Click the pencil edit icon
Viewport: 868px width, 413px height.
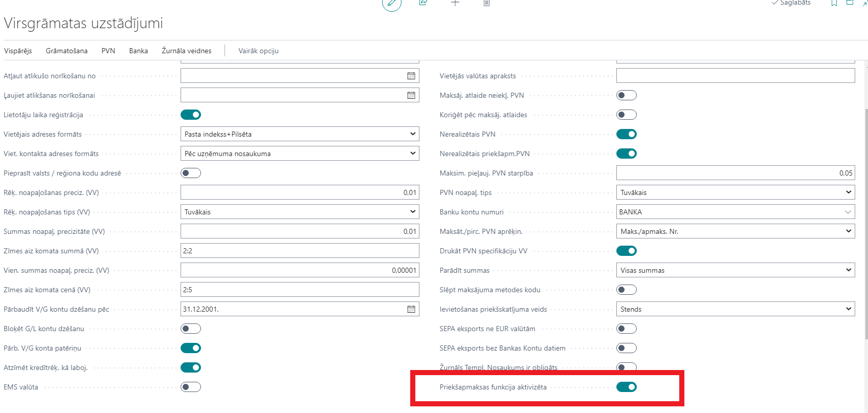[391, 3]
